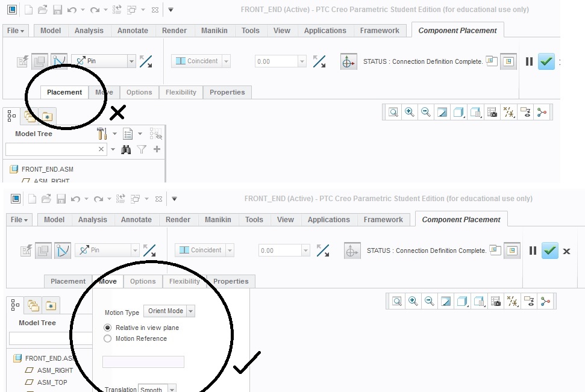Click Open folder icon in upper screenshot

click(43, 10)
